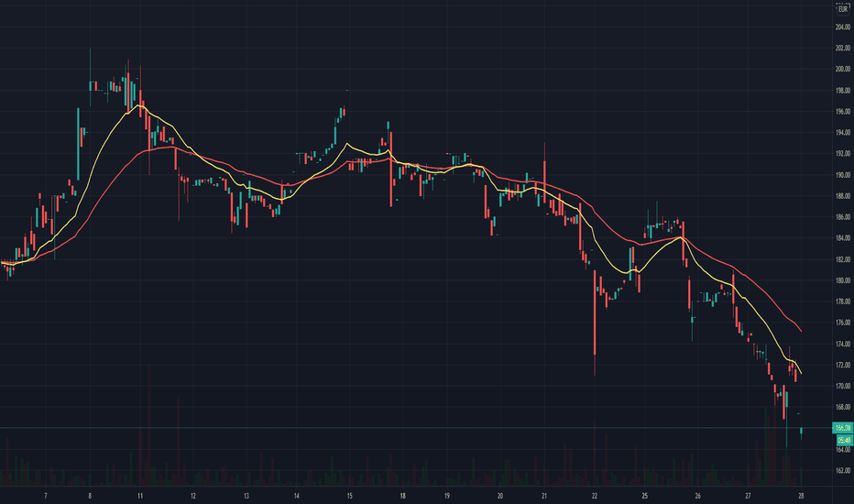This screenshot has height=504, width=854.
Task: Click the 182.00 price axis label
Action: 843,259
